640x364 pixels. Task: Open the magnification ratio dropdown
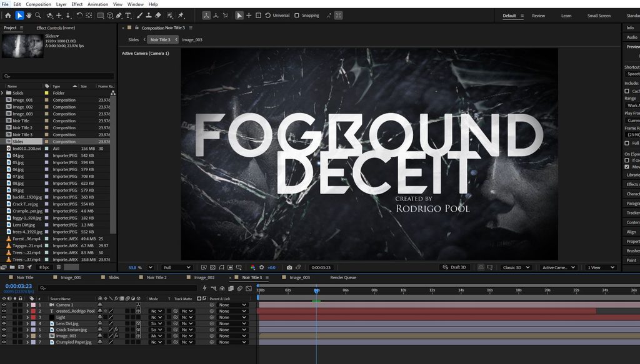150,267
